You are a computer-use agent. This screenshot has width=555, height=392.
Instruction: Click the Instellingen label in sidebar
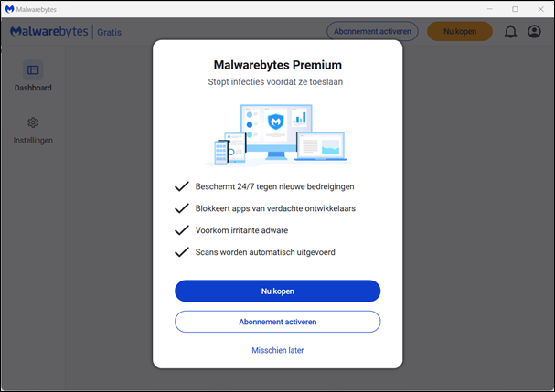[33, 141]
